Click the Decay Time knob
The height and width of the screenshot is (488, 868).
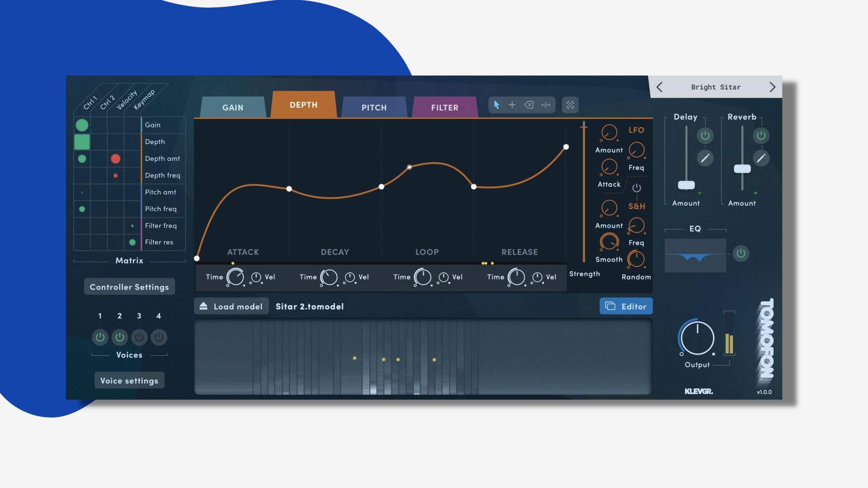[329, 277]
